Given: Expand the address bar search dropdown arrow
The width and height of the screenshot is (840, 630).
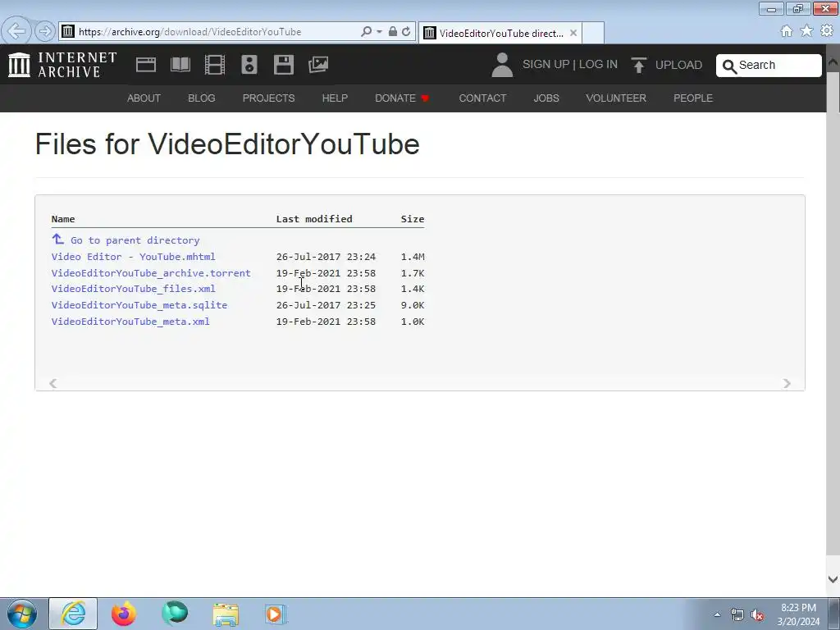Looking at the screenshot, I should [x=379, y=32].
